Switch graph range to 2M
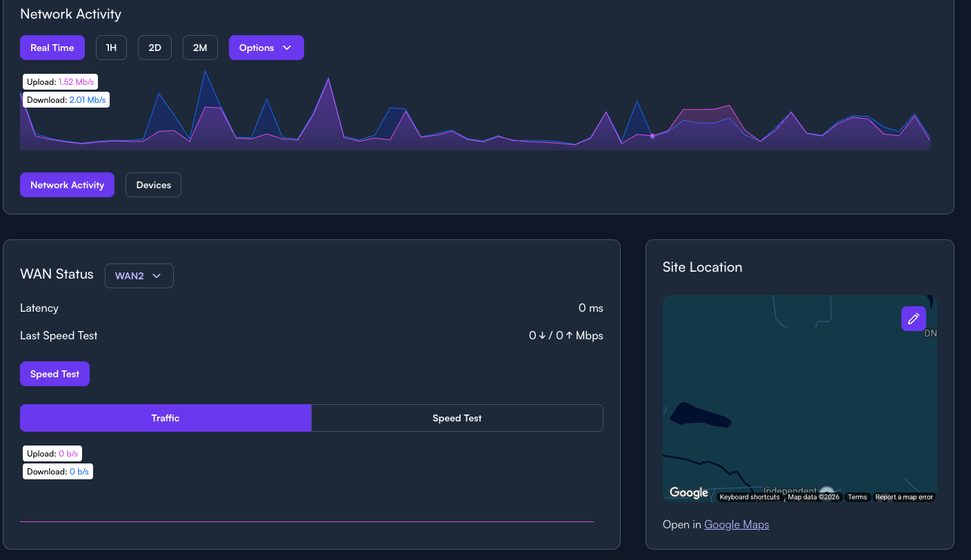 [200, 48]
